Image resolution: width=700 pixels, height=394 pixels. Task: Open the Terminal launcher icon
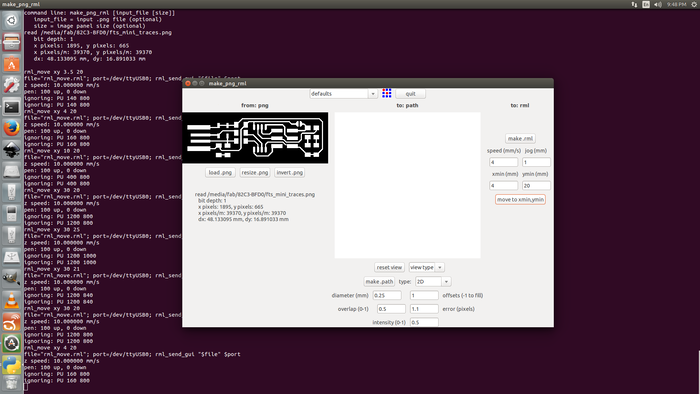tap(12, 107)
